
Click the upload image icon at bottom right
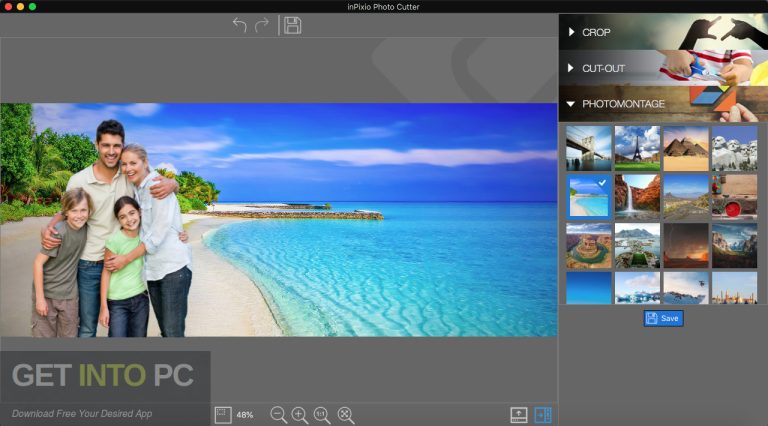coord(518,414)
